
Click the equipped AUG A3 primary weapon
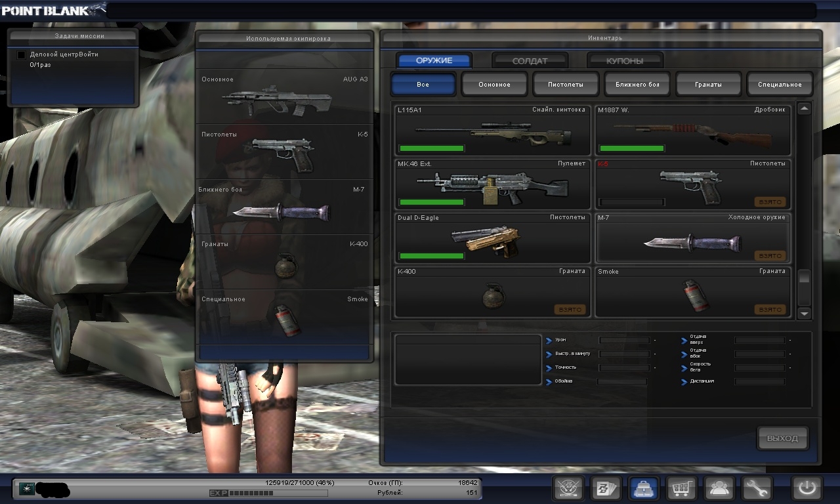pyautogui.click(x=285, y=97)
